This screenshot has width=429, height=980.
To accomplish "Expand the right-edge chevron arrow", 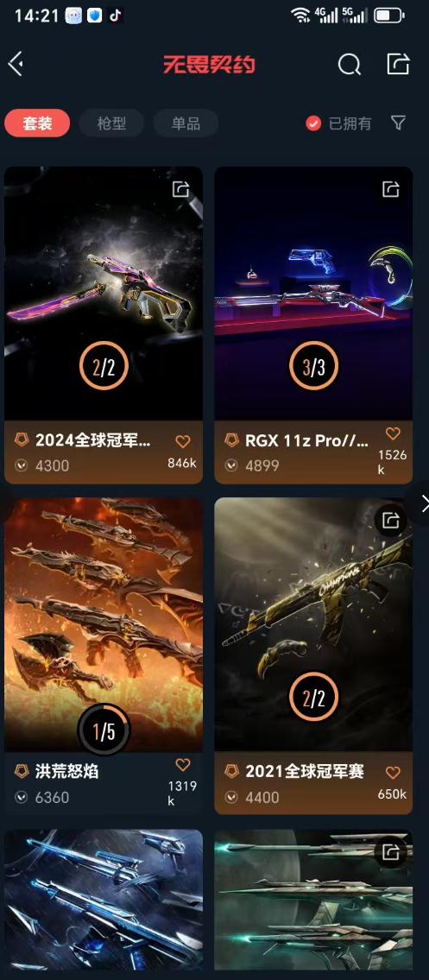I will [423, 503].
